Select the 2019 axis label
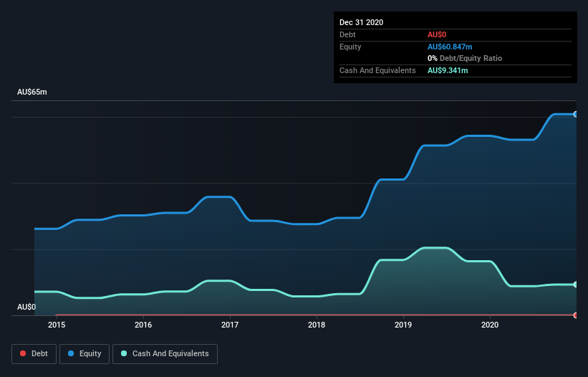Screen dimensions: 588x377 click(403, 325)
